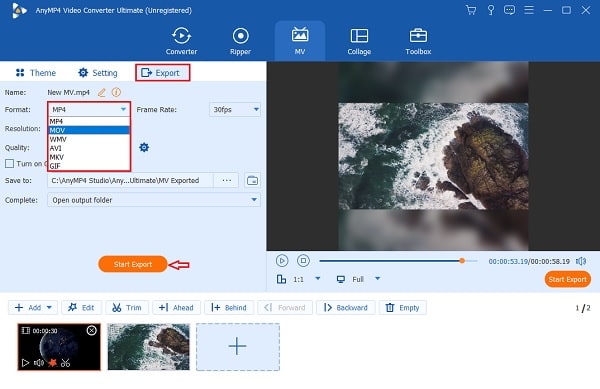Click the pencil icon to rename MV

point(101,93)
